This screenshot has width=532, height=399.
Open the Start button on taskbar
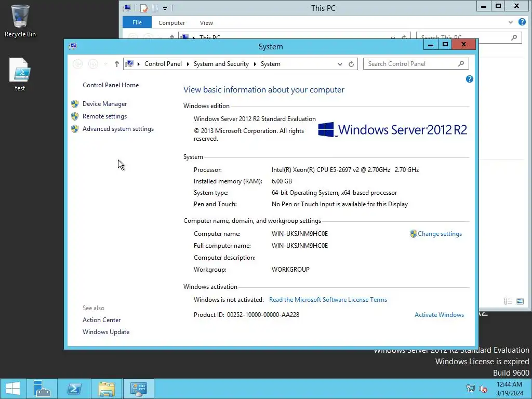pyautogui.click(x=13, y=389)
